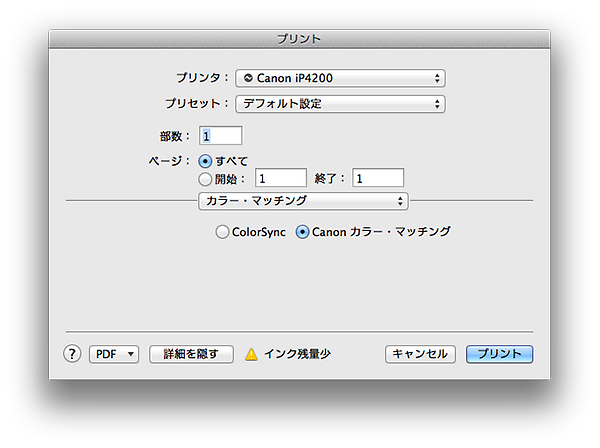Click the ページ： label
This screenshot has width=600, height=448.
169,161
